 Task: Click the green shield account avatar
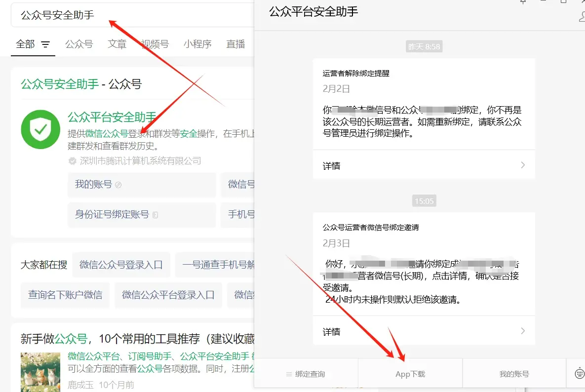click(x=40, y=129)
